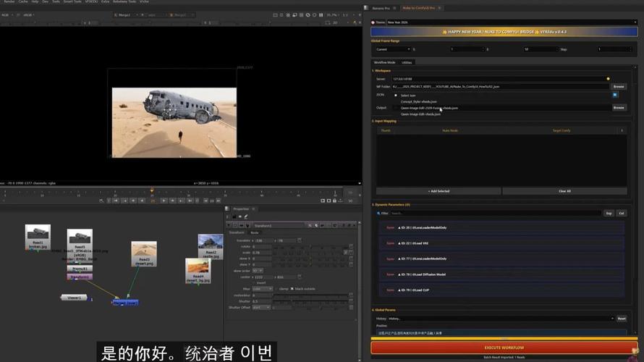Open the Workflow Mode tab
This screenshot has height=362, width=644.
pyautogui.click(x=384, y=62)
